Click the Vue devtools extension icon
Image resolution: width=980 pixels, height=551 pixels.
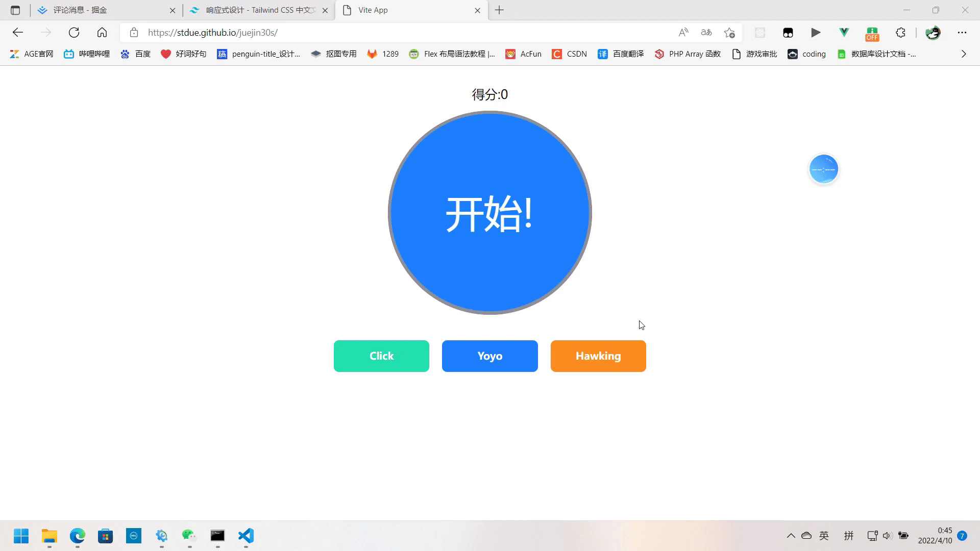[x=844, y=33]
